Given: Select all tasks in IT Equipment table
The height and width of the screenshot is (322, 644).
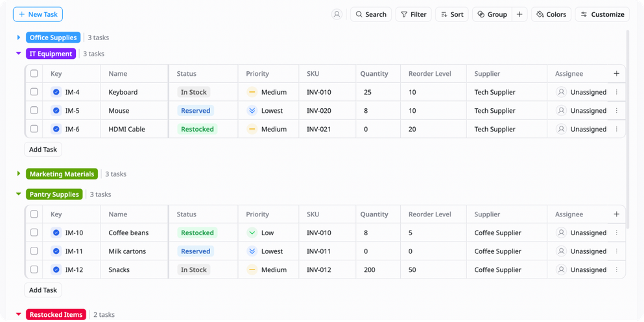Looking at the screenshot, I should pos(34,73).
